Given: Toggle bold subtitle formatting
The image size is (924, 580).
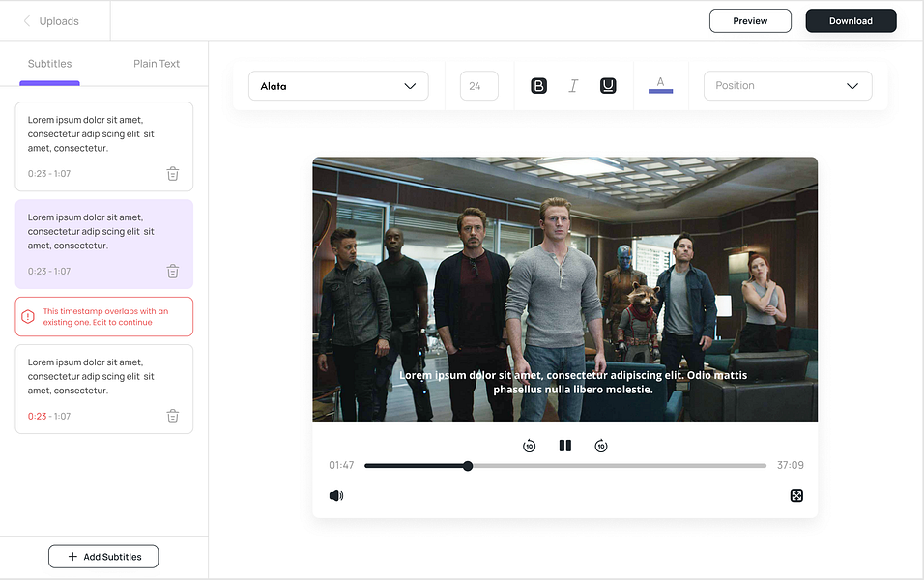Looking at the screenshot, I should (x=539, y=86).
